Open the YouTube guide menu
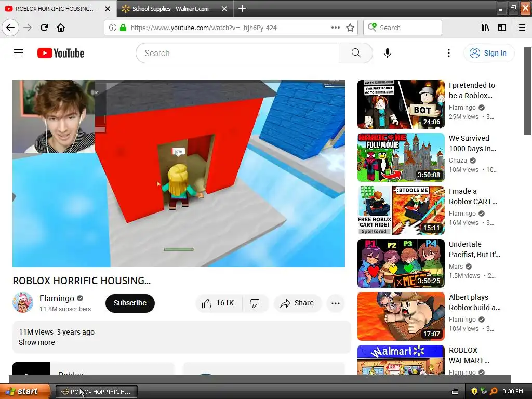The image size is (532, 399). [x=19, y=53]
